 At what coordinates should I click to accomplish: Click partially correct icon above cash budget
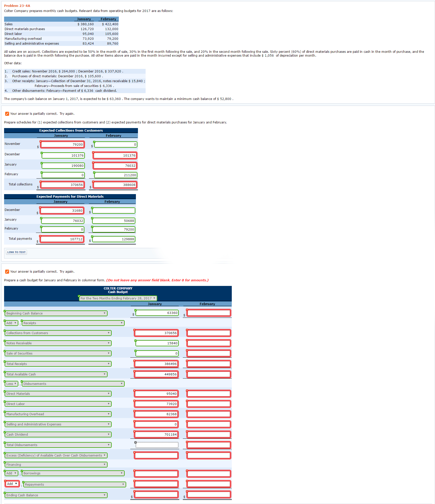[x=7, y=272]
